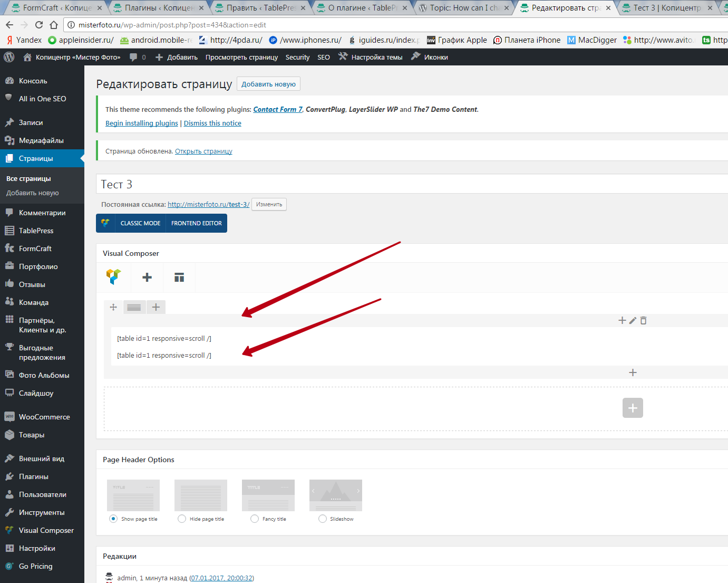Click the row drag-move handle icon
The width and height of the screenshot is (728, 583).
(113, 307)
